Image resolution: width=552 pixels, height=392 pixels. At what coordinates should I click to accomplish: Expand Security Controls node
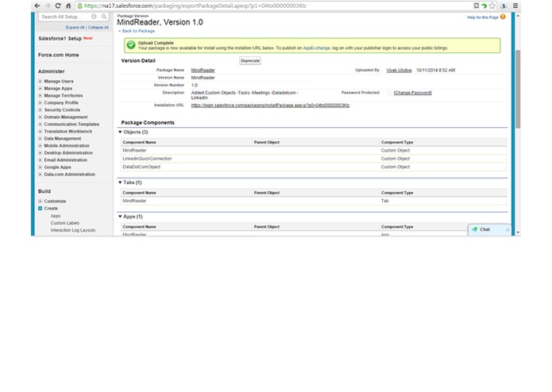click(41, 110)
